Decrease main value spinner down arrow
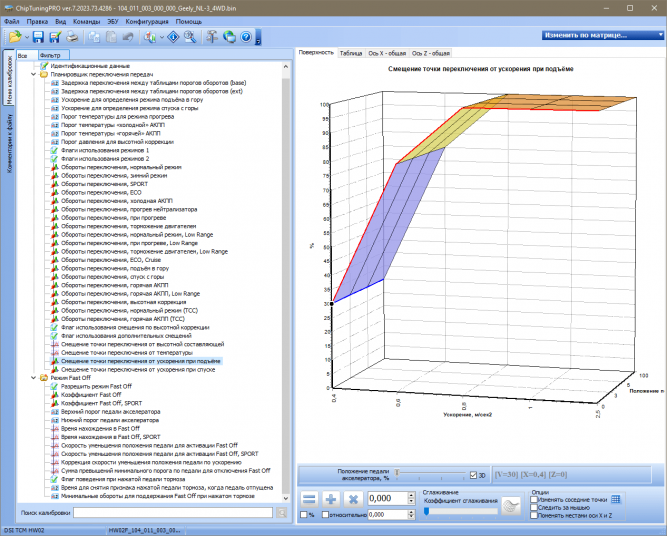The height and width of the screenshot is (536, 667). point(411,502)
